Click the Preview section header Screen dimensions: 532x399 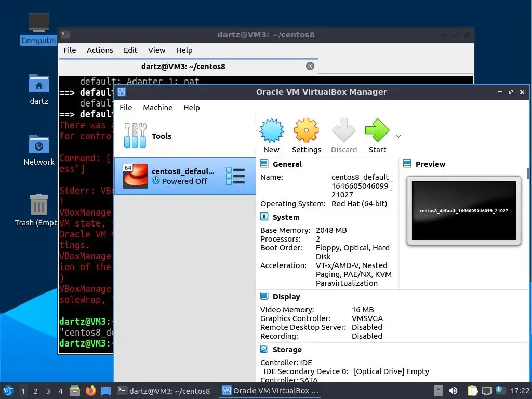(430, 164)
